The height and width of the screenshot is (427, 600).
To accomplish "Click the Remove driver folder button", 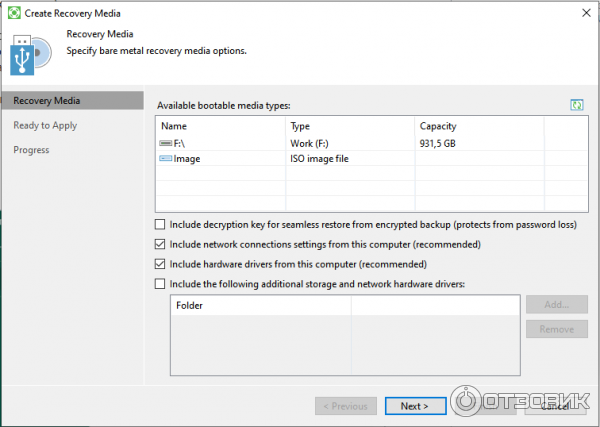I will 557,329.
